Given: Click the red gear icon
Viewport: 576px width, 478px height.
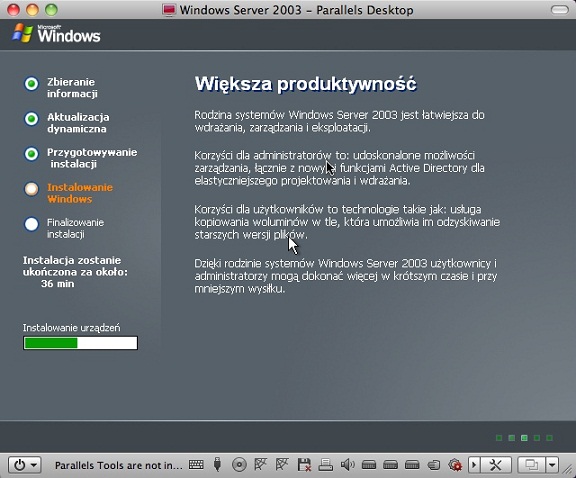Looking at the screenshot, I should pyautogui.click(x=455, y=465).
